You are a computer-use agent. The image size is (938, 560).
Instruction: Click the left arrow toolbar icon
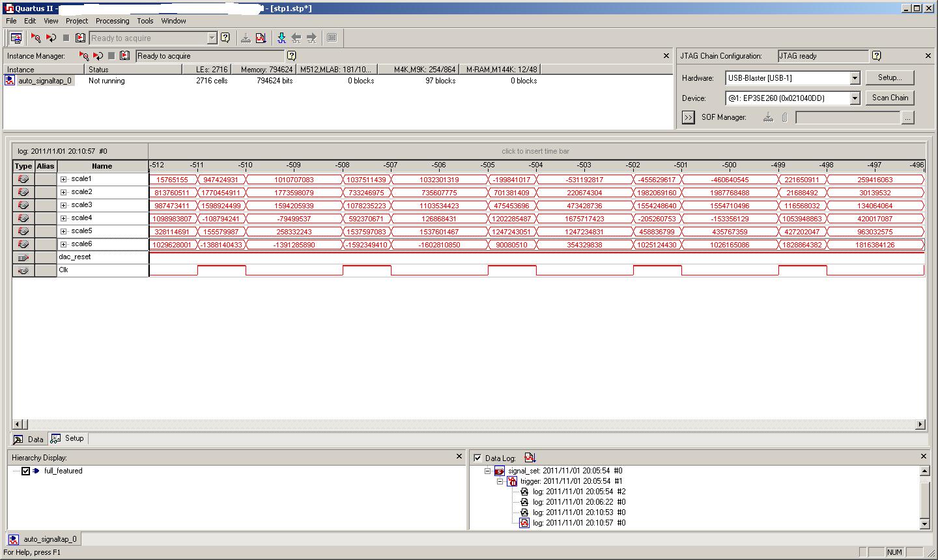click(296, 38)
